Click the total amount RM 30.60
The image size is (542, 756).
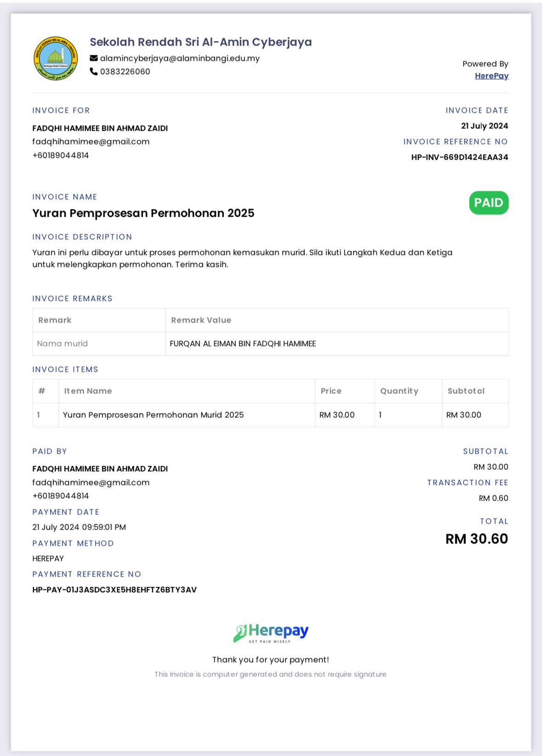[477, 539]
